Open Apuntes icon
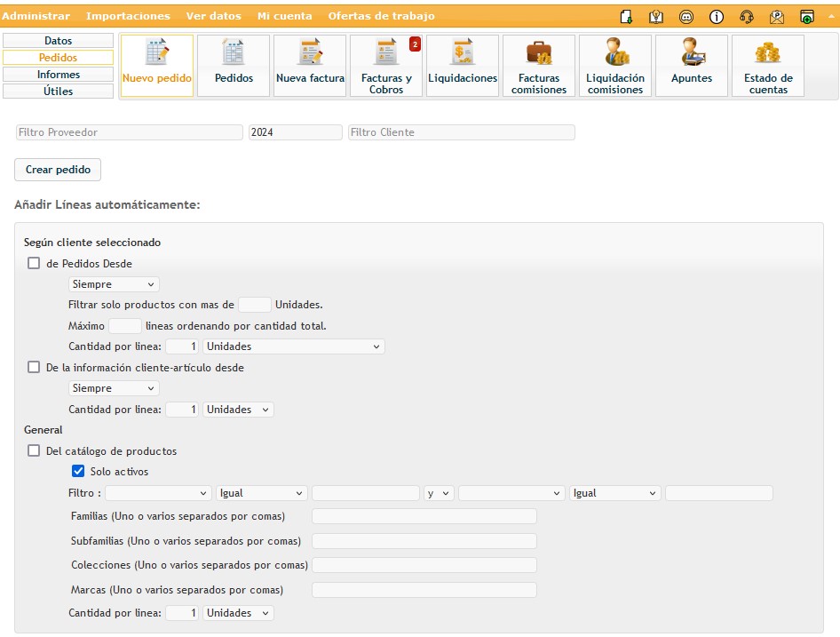Image resolution: width=840 pixels, height=637 pixels. tap(692, 66)
